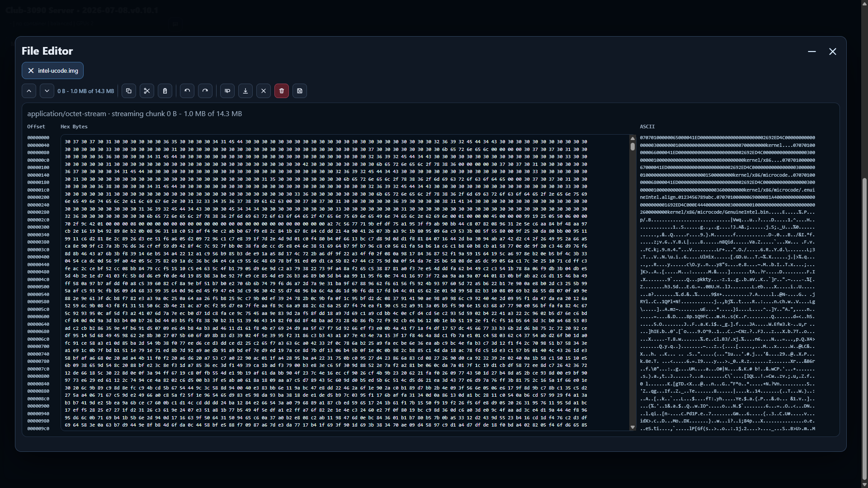Toggle word wrap icon in toolbar

point(227,91)
